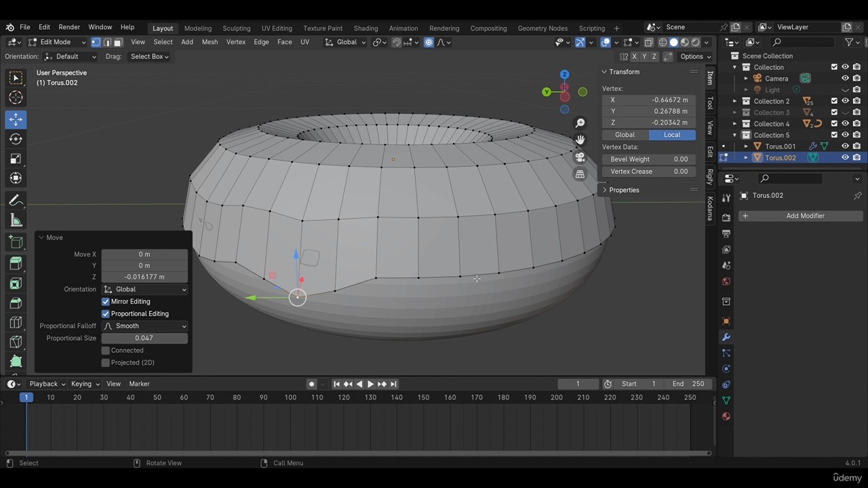
Task: Select Local vertex coordinates button
Action: pyautogui.click(x=672, y=135)
